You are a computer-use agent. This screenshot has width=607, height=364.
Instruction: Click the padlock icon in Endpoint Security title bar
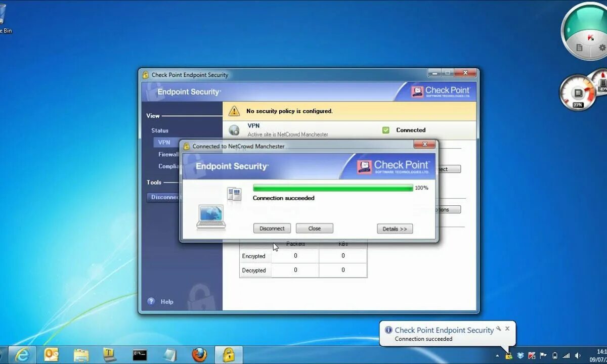coord(146,75)
